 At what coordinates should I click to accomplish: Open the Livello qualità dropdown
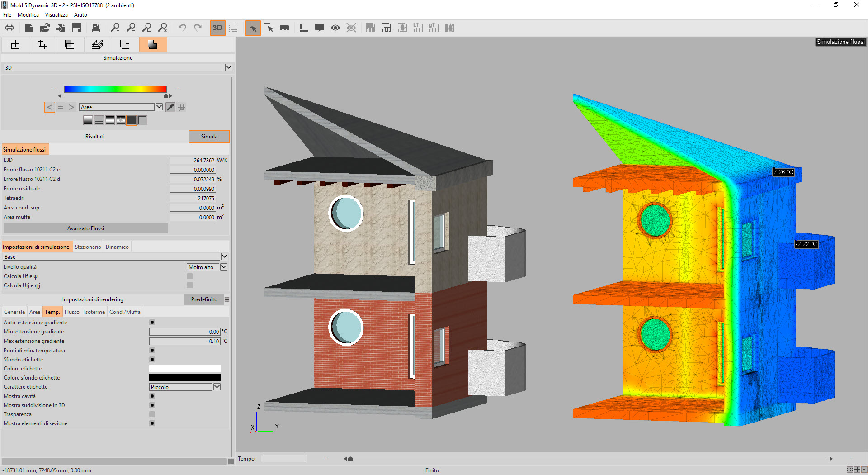[223, 267]
